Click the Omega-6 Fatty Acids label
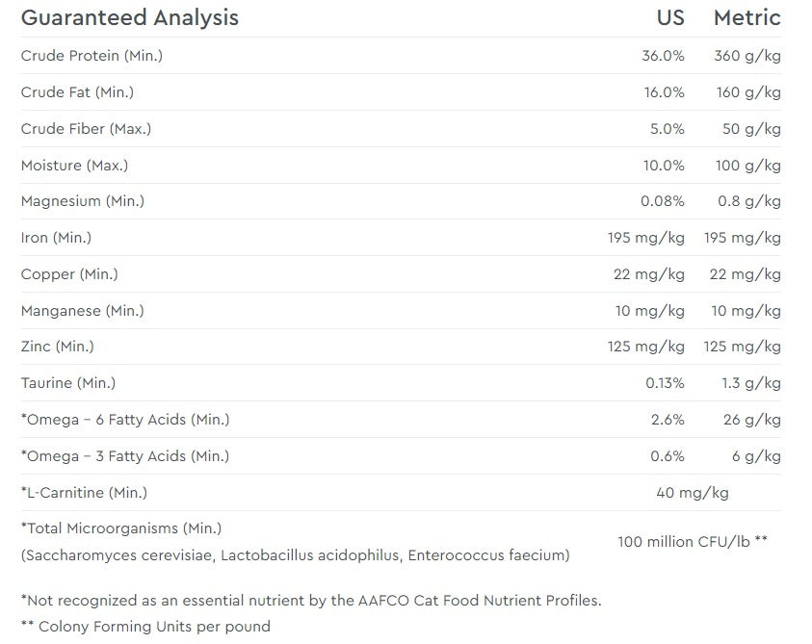Viewport: 812px width, 644px height. (125, 420)
